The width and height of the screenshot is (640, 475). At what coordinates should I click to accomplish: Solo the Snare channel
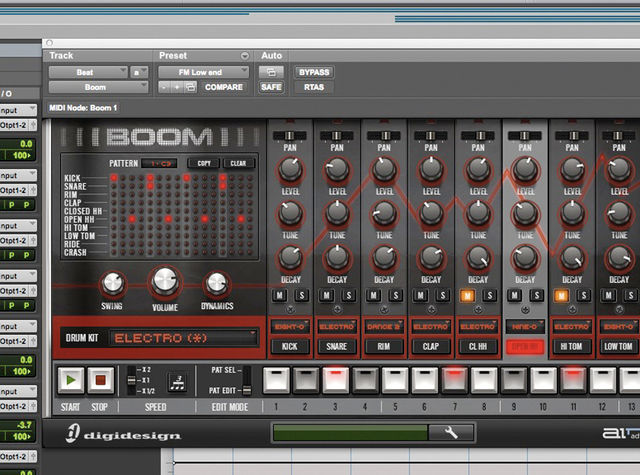coord(349,295)
